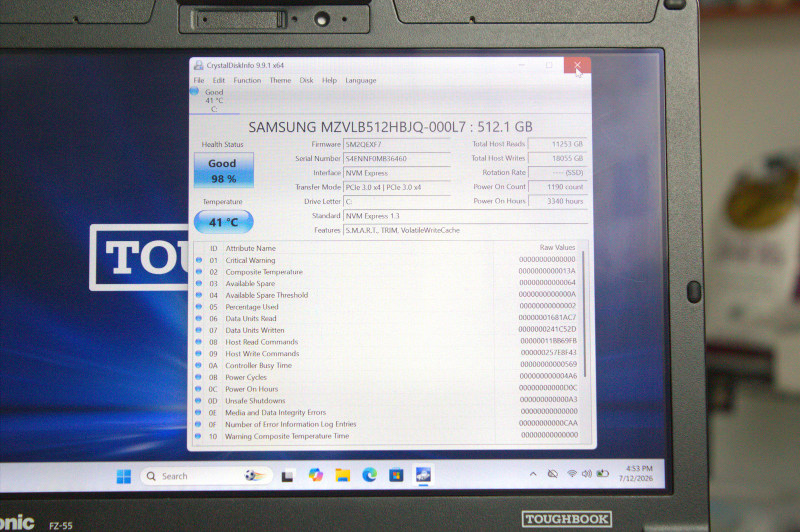Click the Attribute Name column header
Viewport: 800px width, 532px height.
tap(250, 248)
